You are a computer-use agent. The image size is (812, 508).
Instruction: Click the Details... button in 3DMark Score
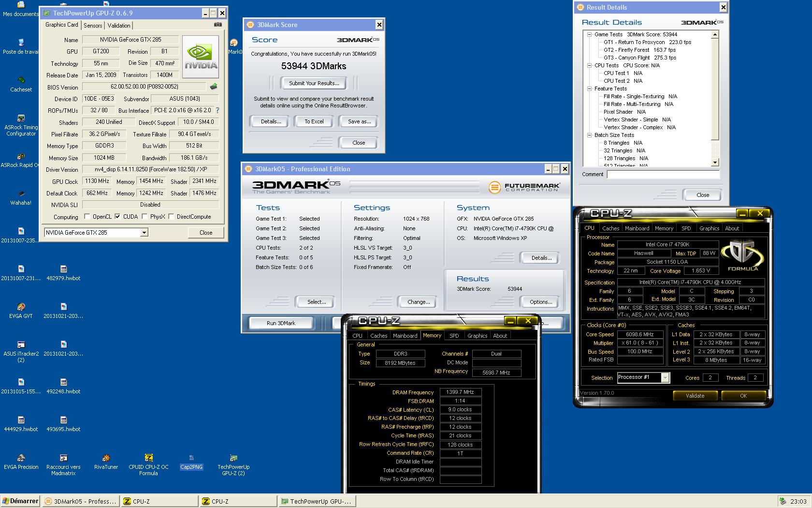pyautogui.click(x=271, y=121)
